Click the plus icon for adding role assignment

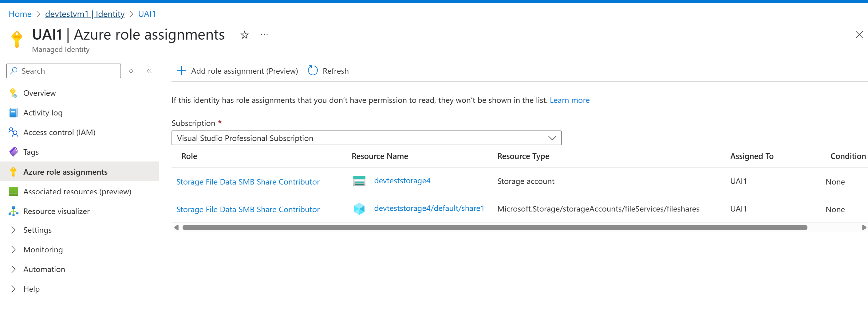pyautogui.click(x=181, y=70)
